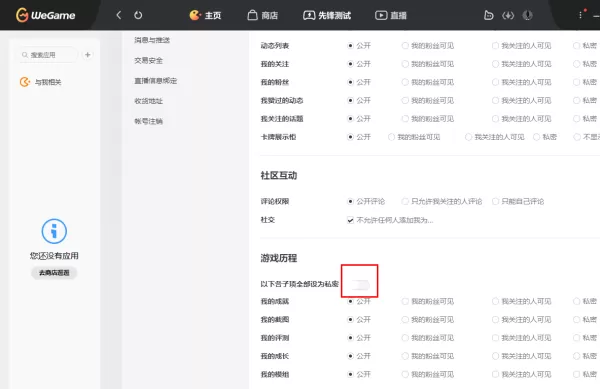600x389 pixels.
Task: Set 我赞过的动态 to 我的粉丝可见
Action: coord(405,100)
